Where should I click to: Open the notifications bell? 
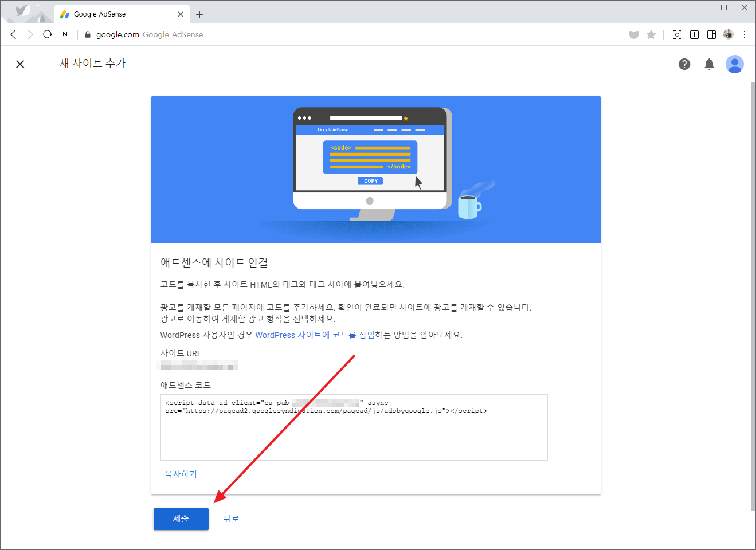point(709,64)
